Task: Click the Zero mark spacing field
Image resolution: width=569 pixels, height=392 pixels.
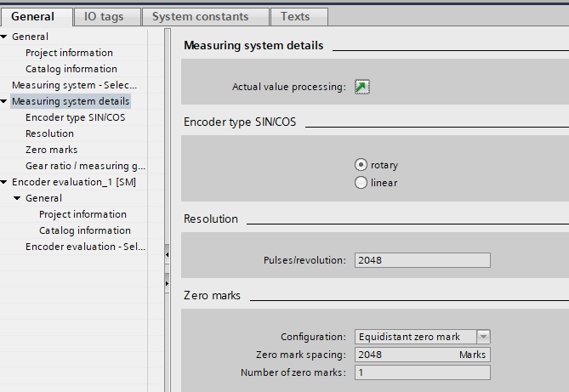Action: [x=407, y=355]
